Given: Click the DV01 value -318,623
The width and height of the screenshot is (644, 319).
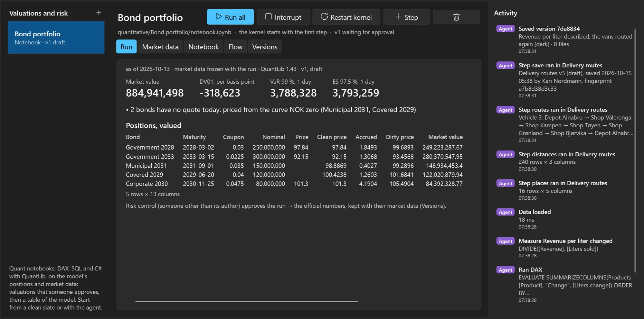Looking at the screenshot, I should point(220,93).
